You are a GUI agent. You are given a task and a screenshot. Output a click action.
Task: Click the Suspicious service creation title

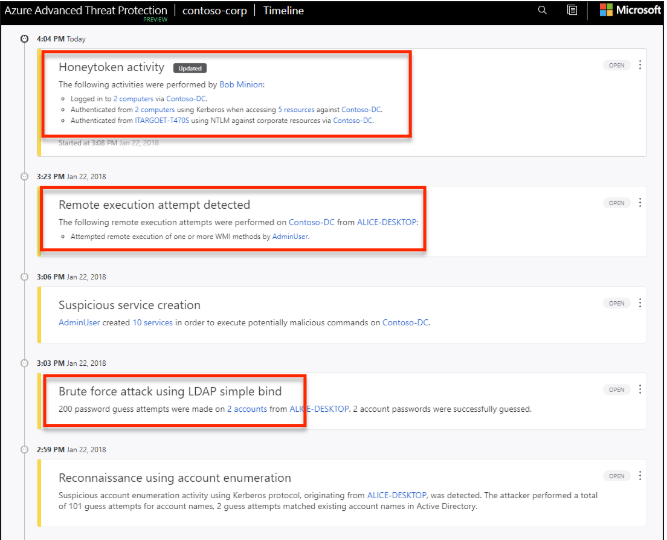tap(129, 305)
